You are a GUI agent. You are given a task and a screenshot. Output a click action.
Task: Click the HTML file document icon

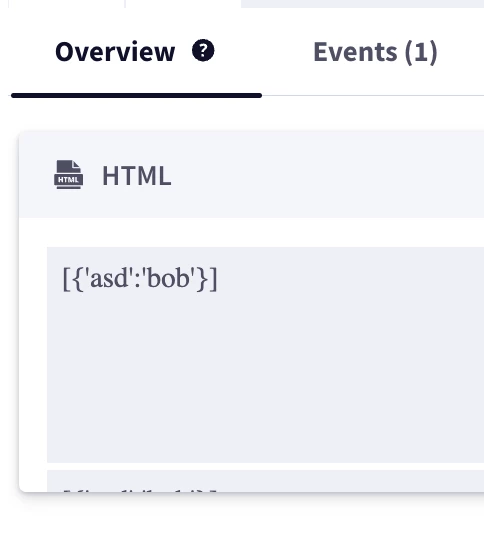click(68, 174)
